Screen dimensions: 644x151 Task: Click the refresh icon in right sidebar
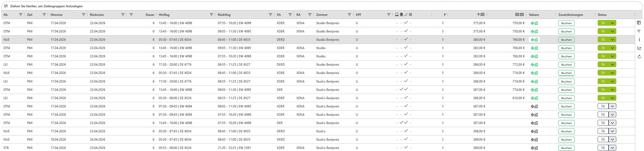pyautogui.click(x=639, y=57)
